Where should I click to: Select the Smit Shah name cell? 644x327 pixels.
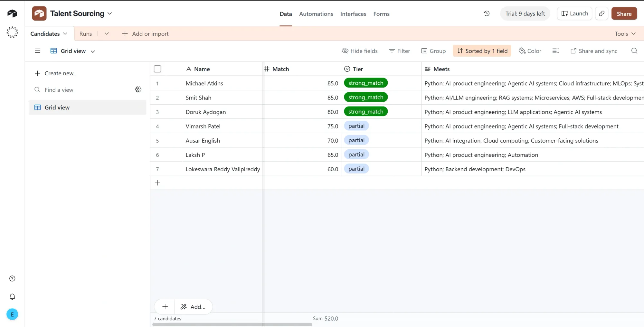[222, 98]
